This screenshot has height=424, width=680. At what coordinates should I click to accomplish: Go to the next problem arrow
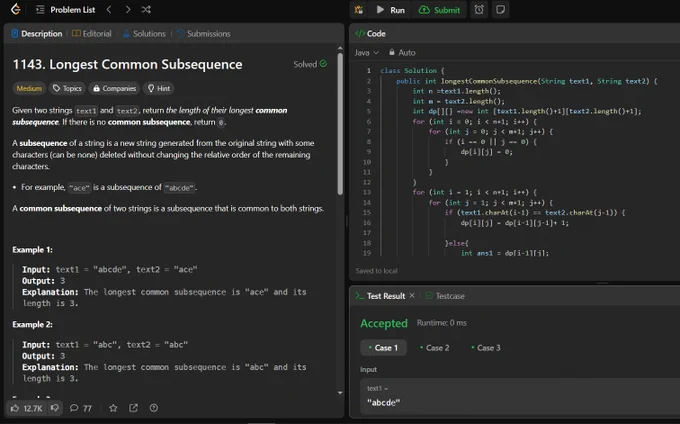coord(128,10)
